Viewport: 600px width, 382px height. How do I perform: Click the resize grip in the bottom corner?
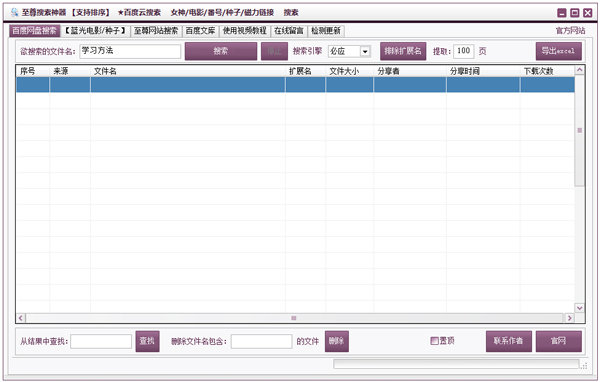pos(584,366)
